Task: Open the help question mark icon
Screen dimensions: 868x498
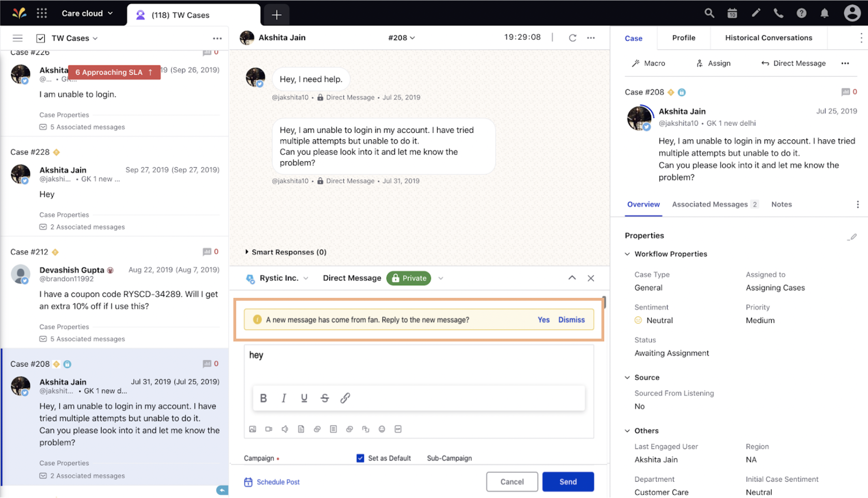Action: (802, 13)
